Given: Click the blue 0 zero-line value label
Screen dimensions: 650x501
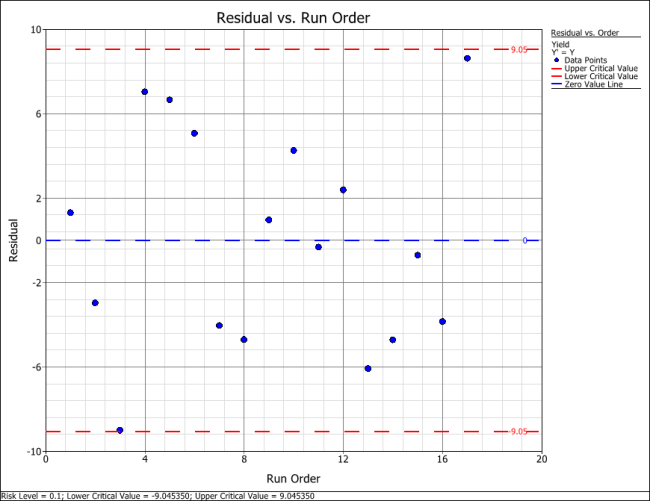Looking at the screenshot, I should [x=524, y=240].
